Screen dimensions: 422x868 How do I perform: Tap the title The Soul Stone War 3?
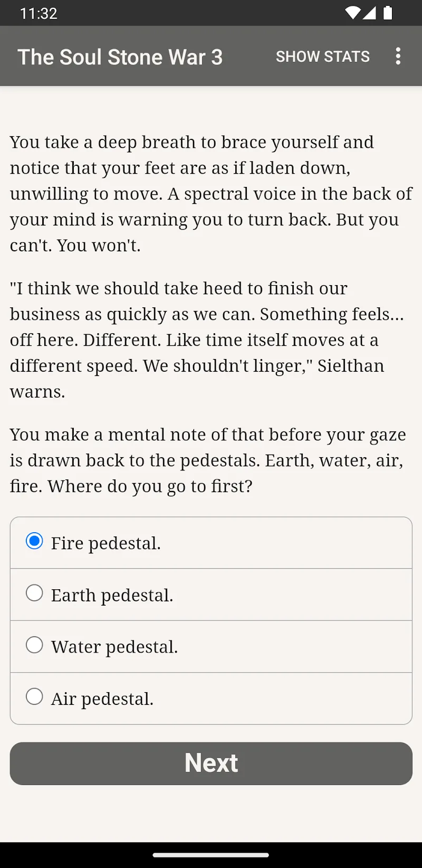coord(120,57)
